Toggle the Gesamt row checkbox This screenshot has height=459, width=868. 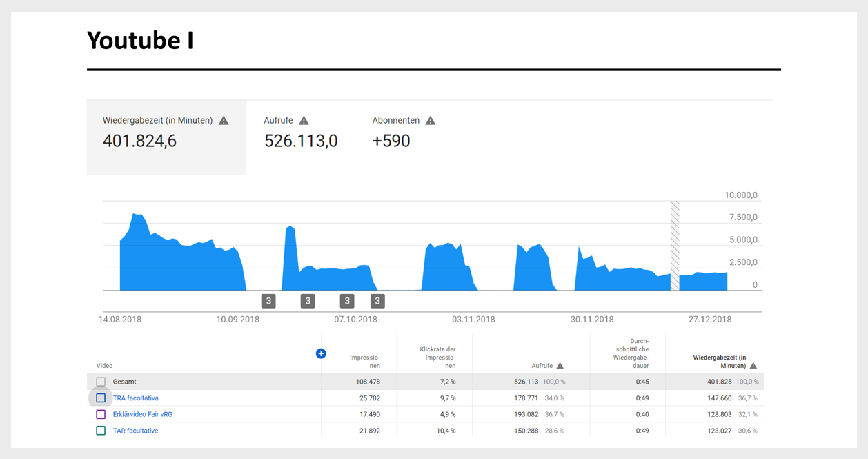(x=101, y=382)
